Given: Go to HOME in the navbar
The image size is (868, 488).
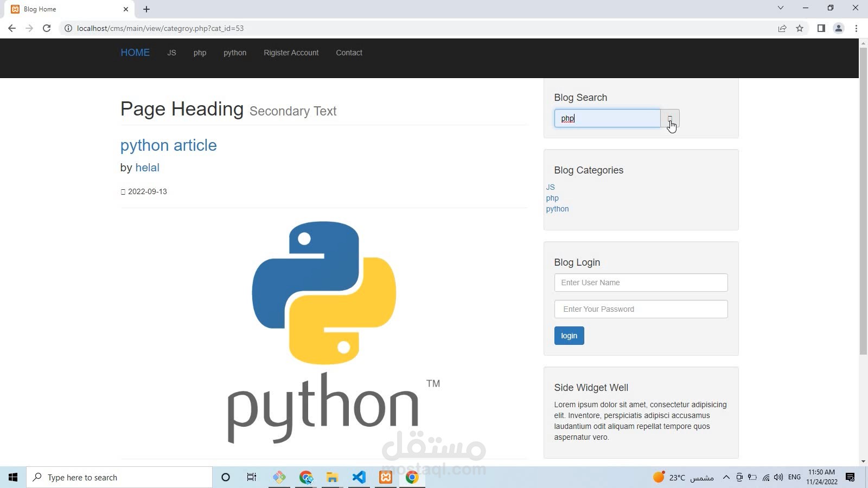Looking at the screenshot, I should [135, 53].
